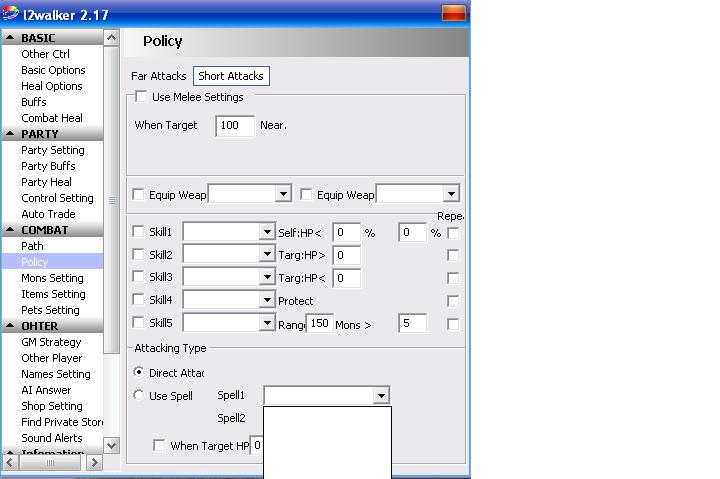Open the Skill2 dropdown list
The width and height of the screenshot is (720, 479).
tap(267, 254)
